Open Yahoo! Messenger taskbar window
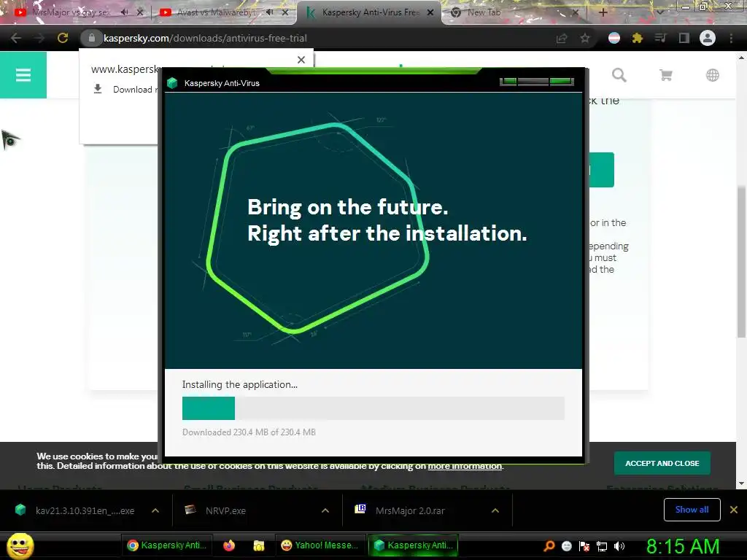This screenshot has width=747, height=560. tap(320, 545)
